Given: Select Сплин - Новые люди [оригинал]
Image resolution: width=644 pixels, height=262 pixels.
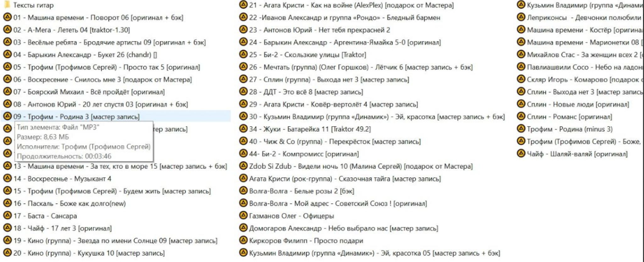Looking at the screenshot, I should pyautogui.click(x=578, y=104).
